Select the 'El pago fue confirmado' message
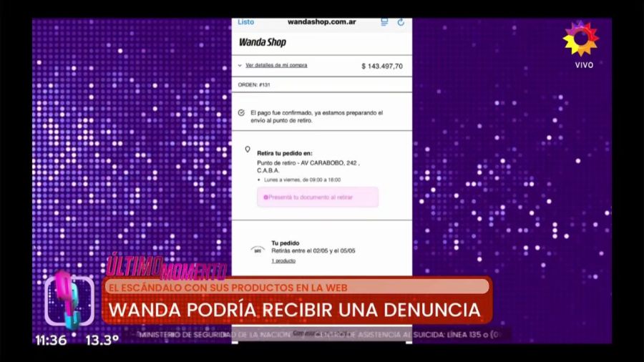This screenshot has width=644, height=362. click(317, 117)
